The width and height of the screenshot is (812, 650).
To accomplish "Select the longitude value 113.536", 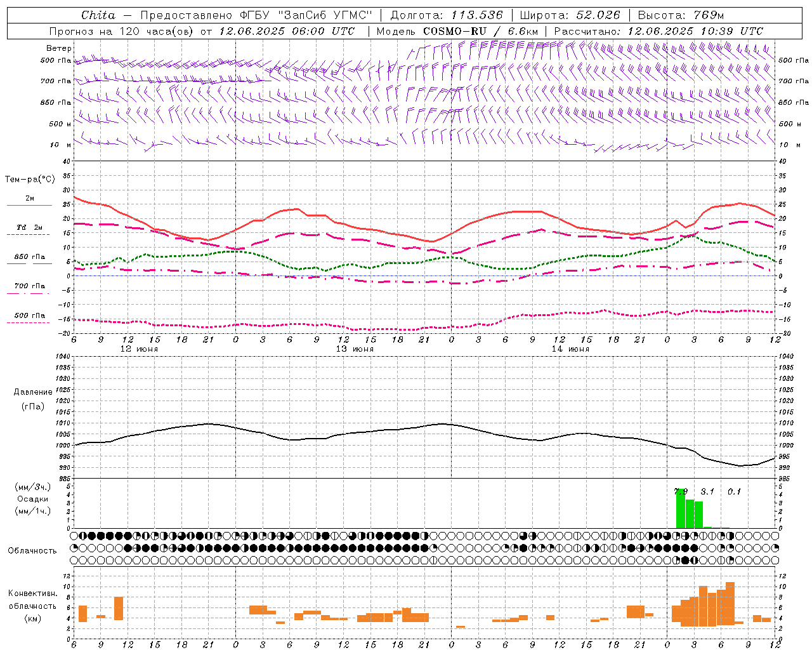I will pos(477,15).
